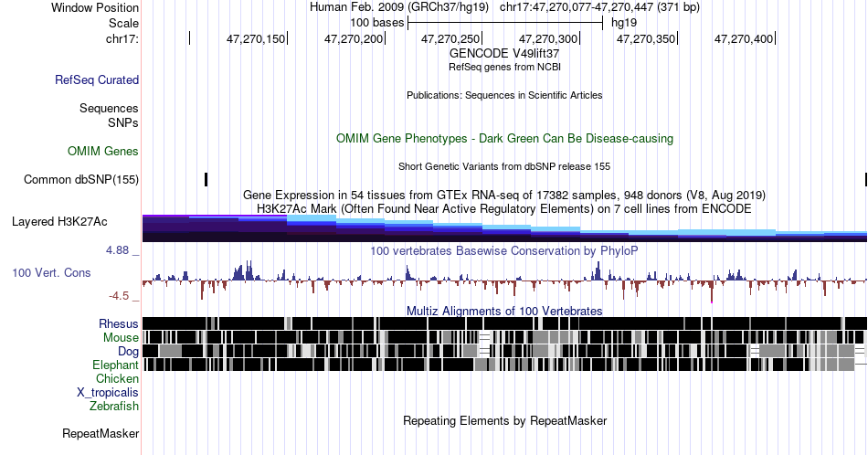Click the PhyloP conservation histogram
Viewport: 868px width, 455px height.
click(x=504, y=280)
